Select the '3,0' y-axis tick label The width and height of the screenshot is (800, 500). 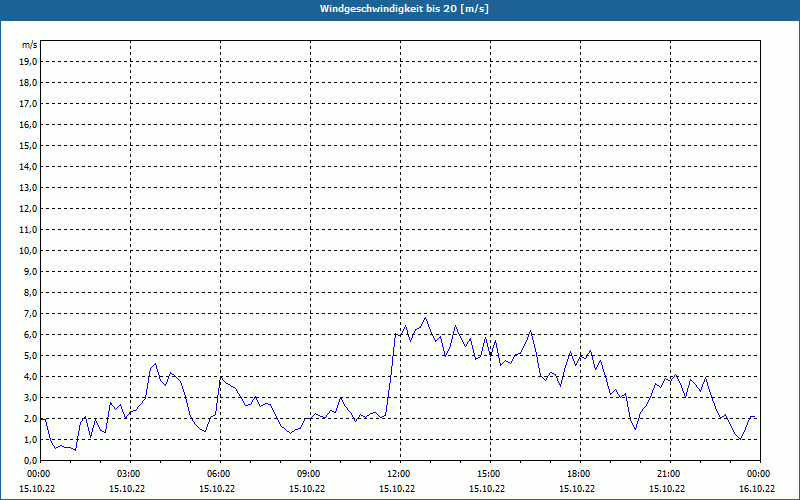point(29,397)
